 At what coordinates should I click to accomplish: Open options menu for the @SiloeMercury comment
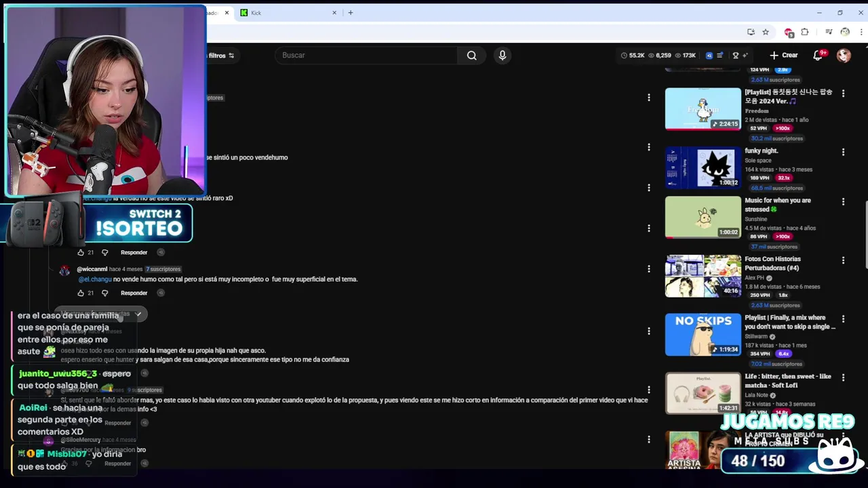(x=649, y=440)
